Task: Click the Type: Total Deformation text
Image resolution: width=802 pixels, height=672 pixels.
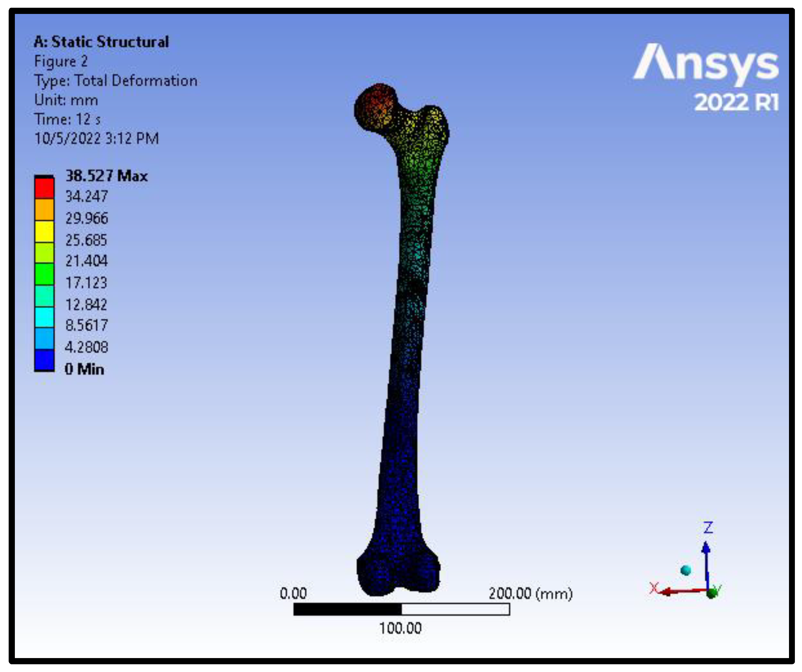Action: (116, 81)
